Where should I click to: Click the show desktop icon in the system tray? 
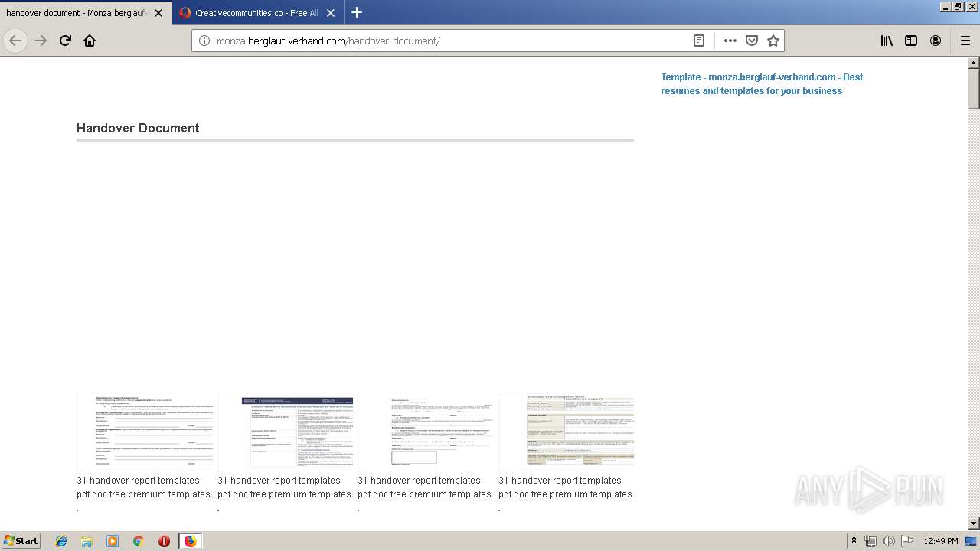coord(972,541)
